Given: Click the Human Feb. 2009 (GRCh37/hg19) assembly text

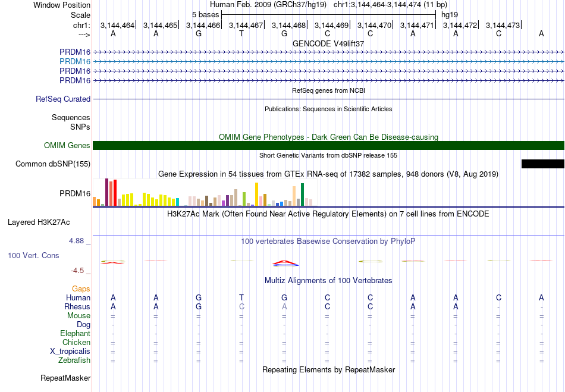Looking at the screenshot, I should pyautogui.click(x=268, y=5).
